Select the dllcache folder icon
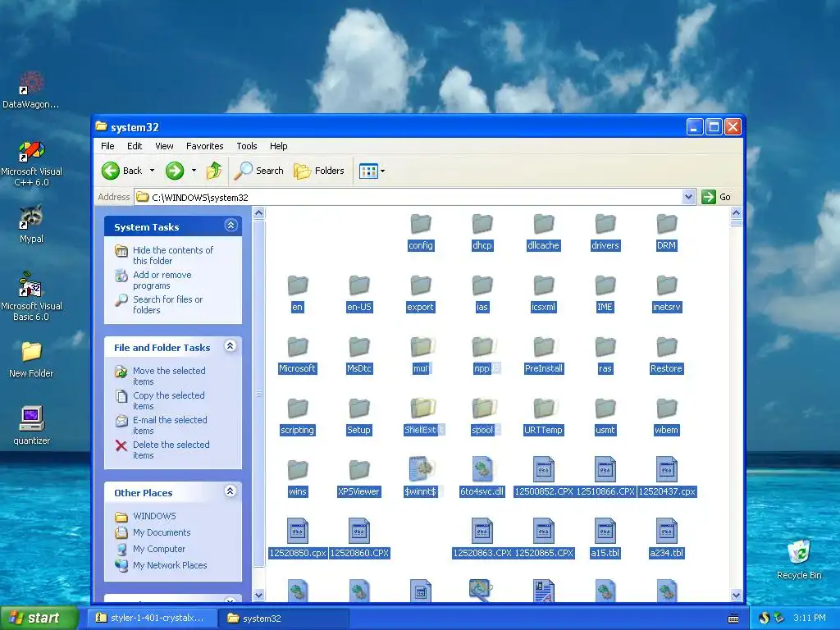840x630 pixels. pos(543,224)
